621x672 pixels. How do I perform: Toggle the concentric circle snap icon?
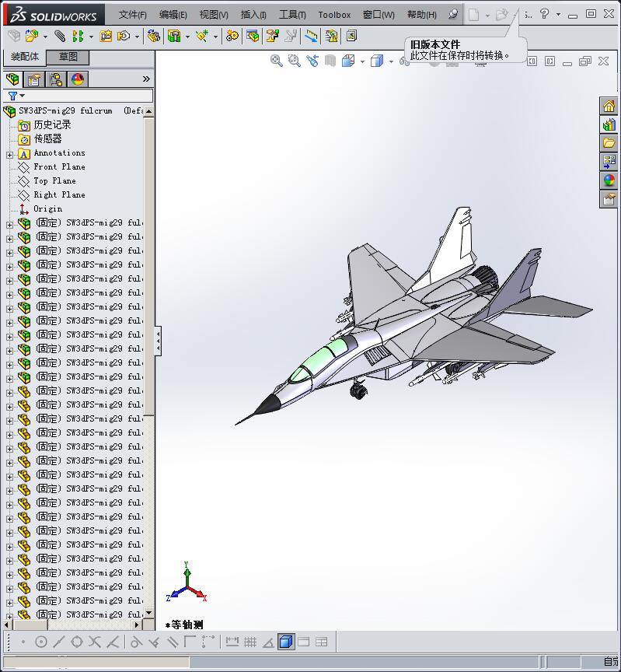point(41,642)
